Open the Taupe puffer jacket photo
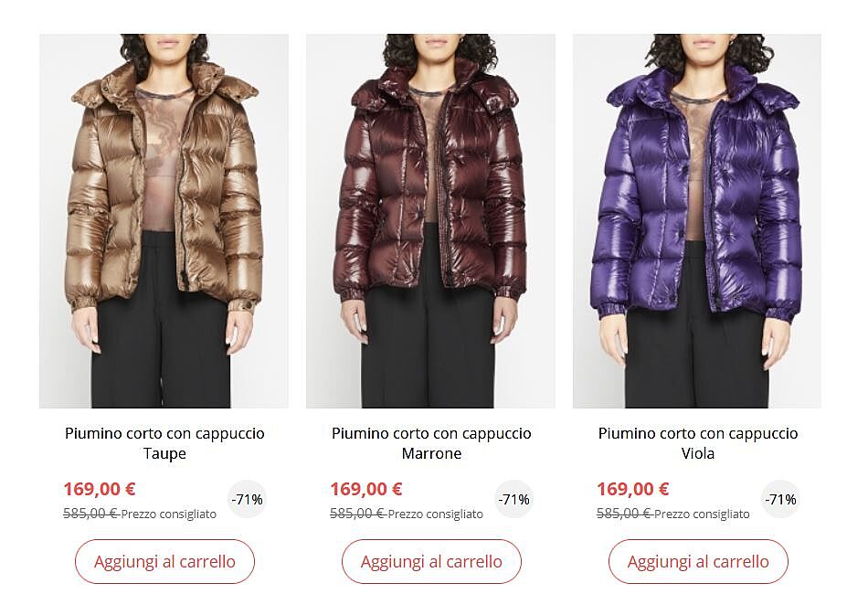This screenshot has width=868, height=615. [164, 221]
